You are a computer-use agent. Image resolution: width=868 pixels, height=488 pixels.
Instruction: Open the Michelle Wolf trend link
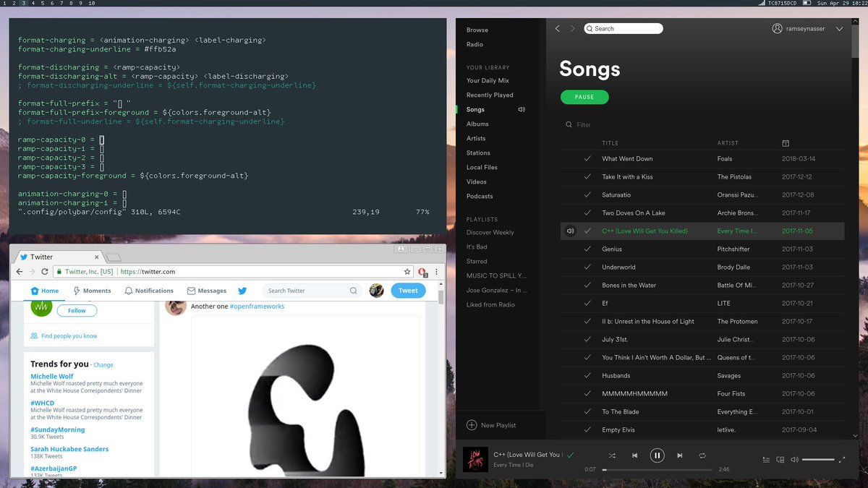(52, 376)
